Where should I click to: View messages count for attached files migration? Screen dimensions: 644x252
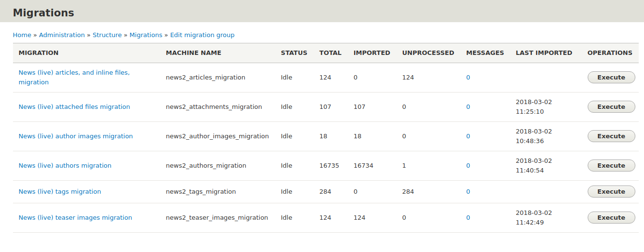click(468, 107)
